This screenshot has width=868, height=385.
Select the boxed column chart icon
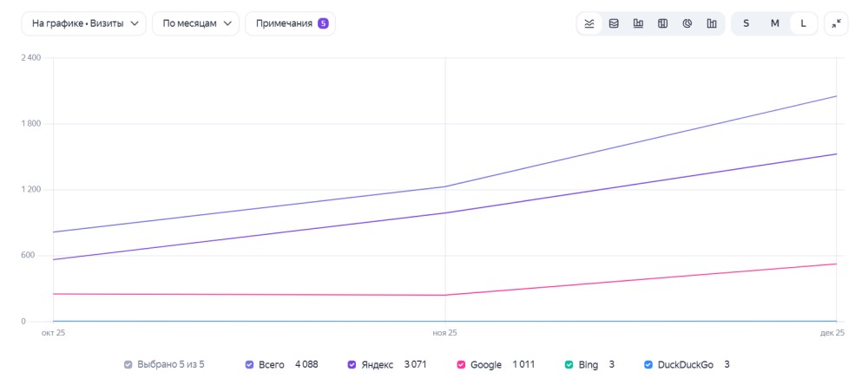pyautogui.click(x=662, y=23)
